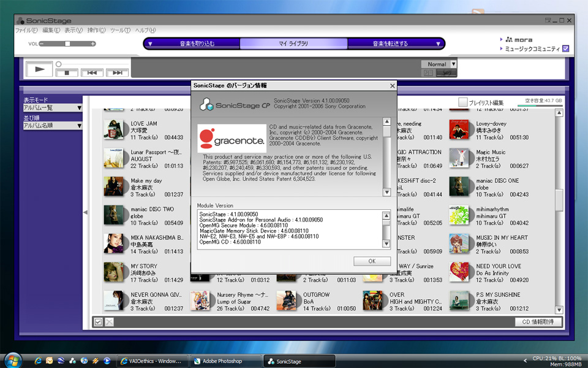Open the ファイル(F) menu
This screenshot has height=368, width=588.
26,30
